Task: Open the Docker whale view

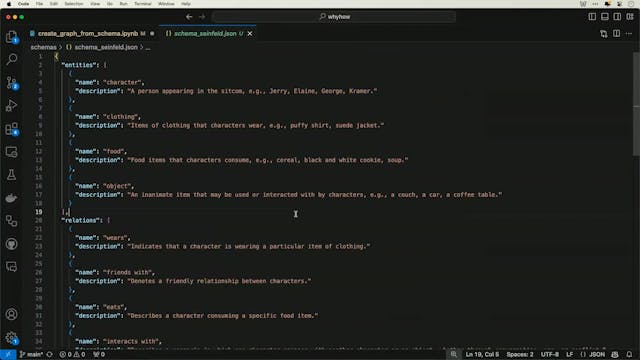Action: (x=11, y=198)
